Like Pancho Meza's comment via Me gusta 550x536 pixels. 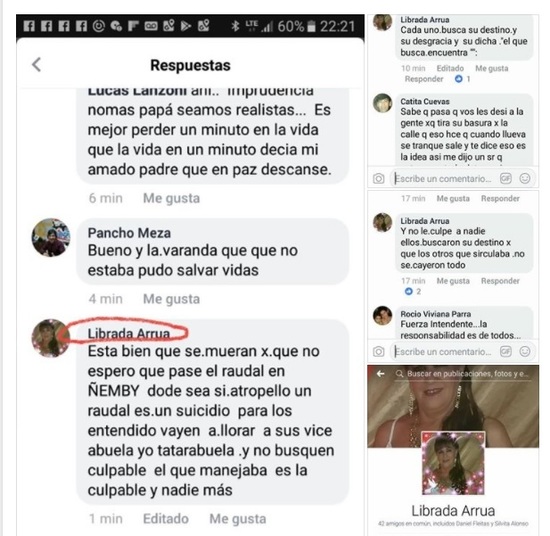click(172, 299)
